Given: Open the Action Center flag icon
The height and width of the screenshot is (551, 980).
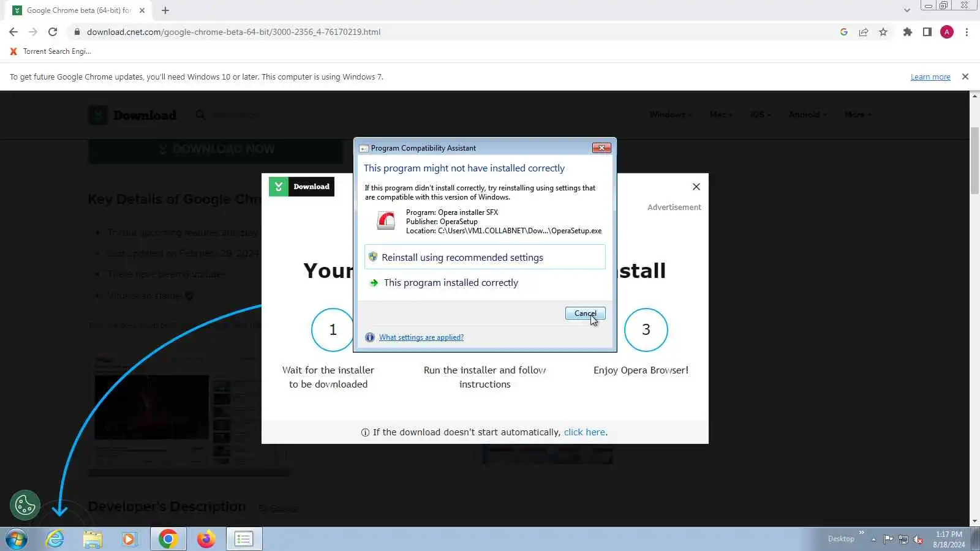Looking at the screenshot, I should [x=888, y=539].
